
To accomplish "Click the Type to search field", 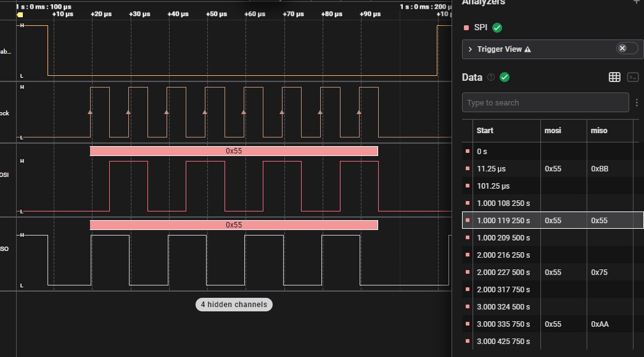I will tap(545, 102).
